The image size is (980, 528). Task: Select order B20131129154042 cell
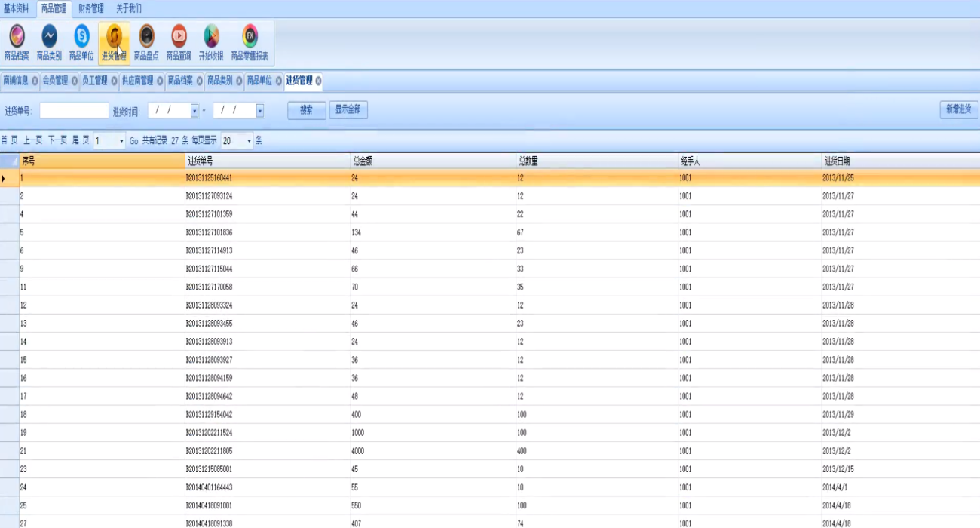pos(268,415)
